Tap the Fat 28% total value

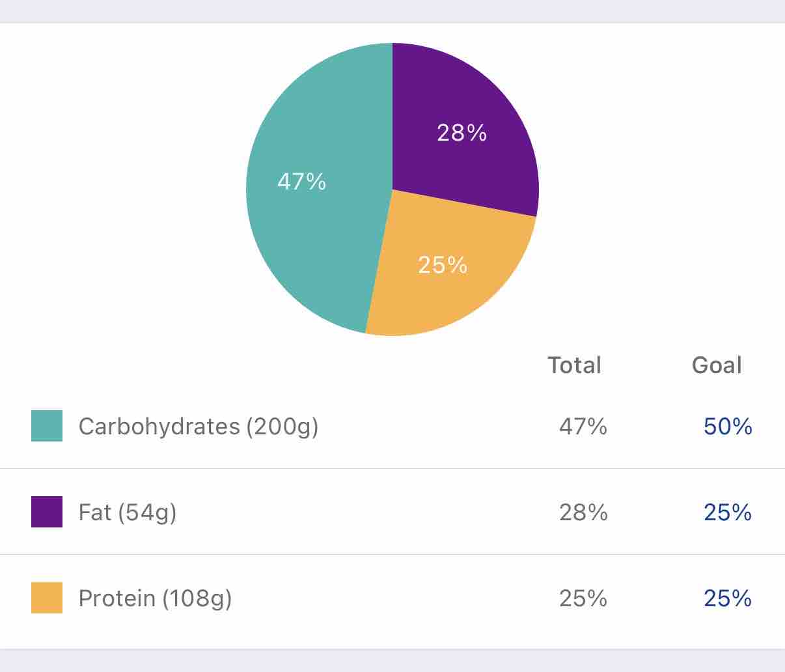583,512
